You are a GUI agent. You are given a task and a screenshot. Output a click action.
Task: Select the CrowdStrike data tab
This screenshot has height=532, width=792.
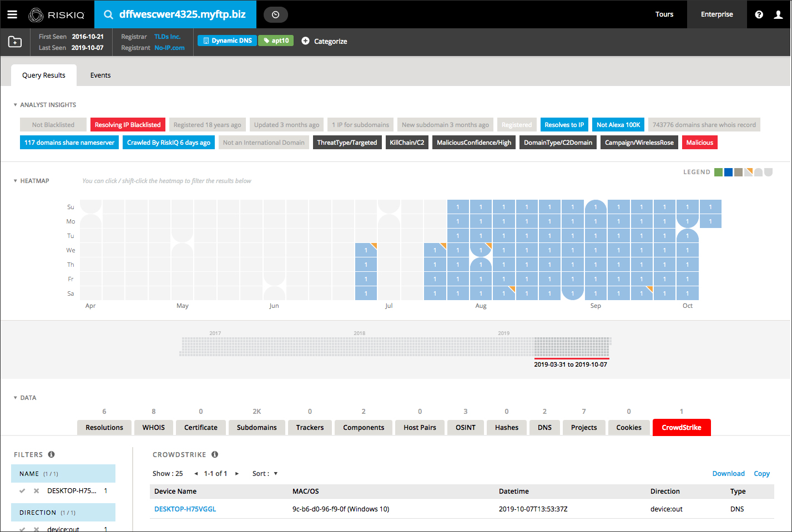pos(682,428)
